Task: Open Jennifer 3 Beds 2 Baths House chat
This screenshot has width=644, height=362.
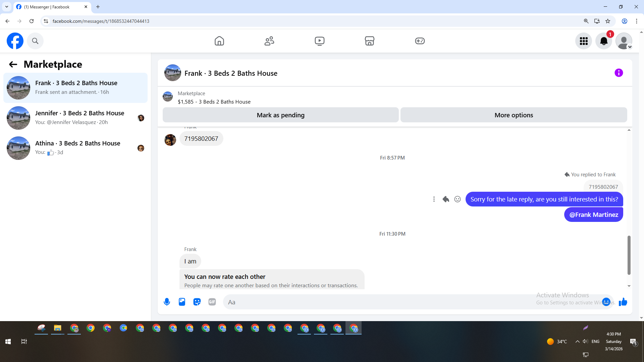Action: click(x=75, y=118)
